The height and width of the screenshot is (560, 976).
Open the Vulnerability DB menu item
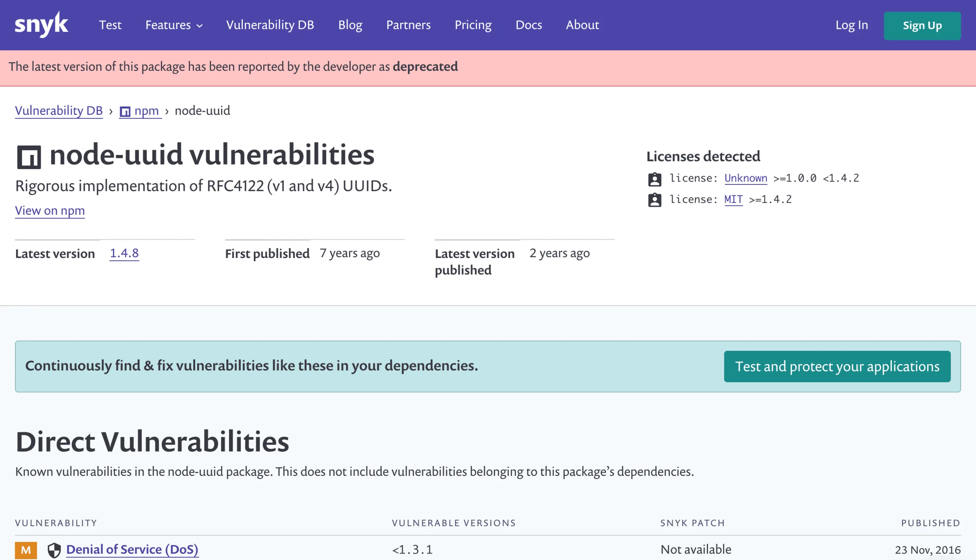[270, 25]
